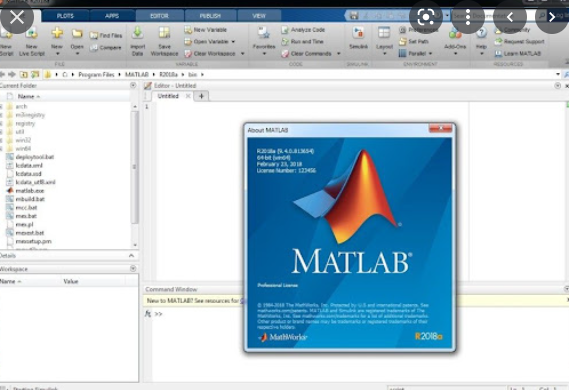569x390 pixels.
Task: Select matlab.exe in Current Folder
Action: click(30, 190)
